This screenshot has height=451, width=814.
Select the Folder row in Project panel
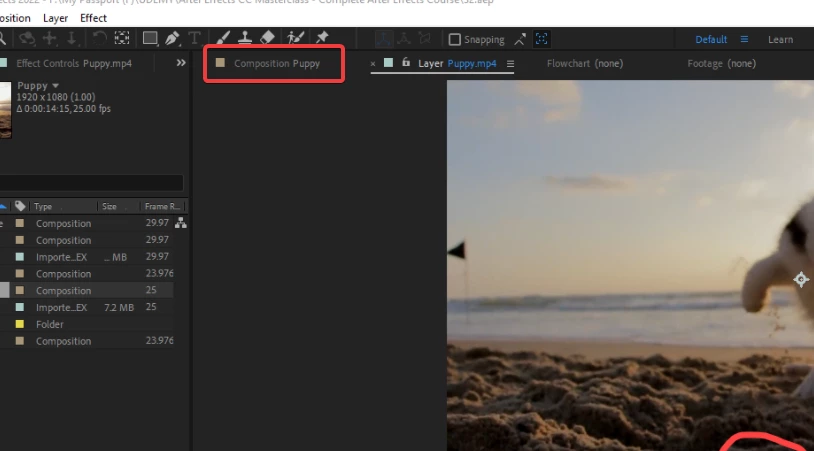[87, 324]
